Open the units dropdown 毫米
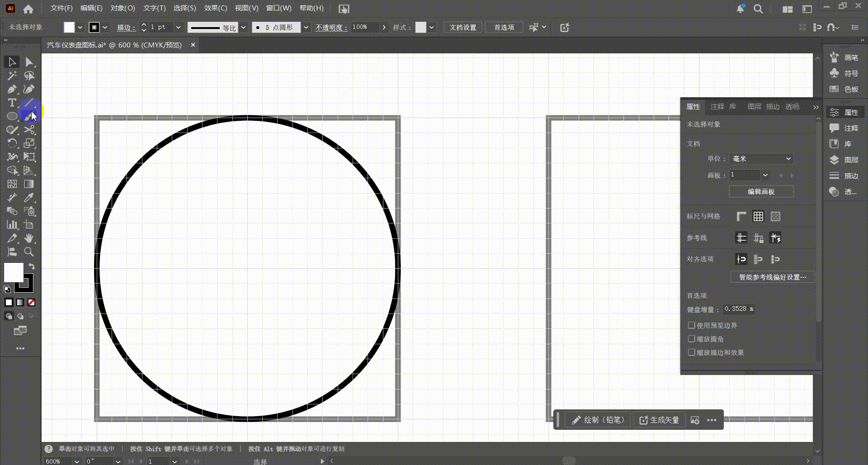Screen dimensions: 868x465 [761, 159]
